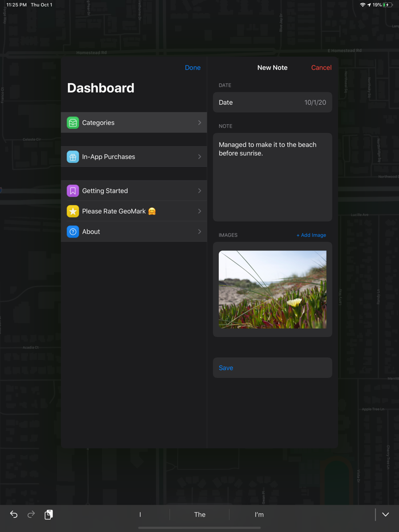Tap the + Add Image link
This screenshot has width=399, height=532.
click(x=311, y=235)
